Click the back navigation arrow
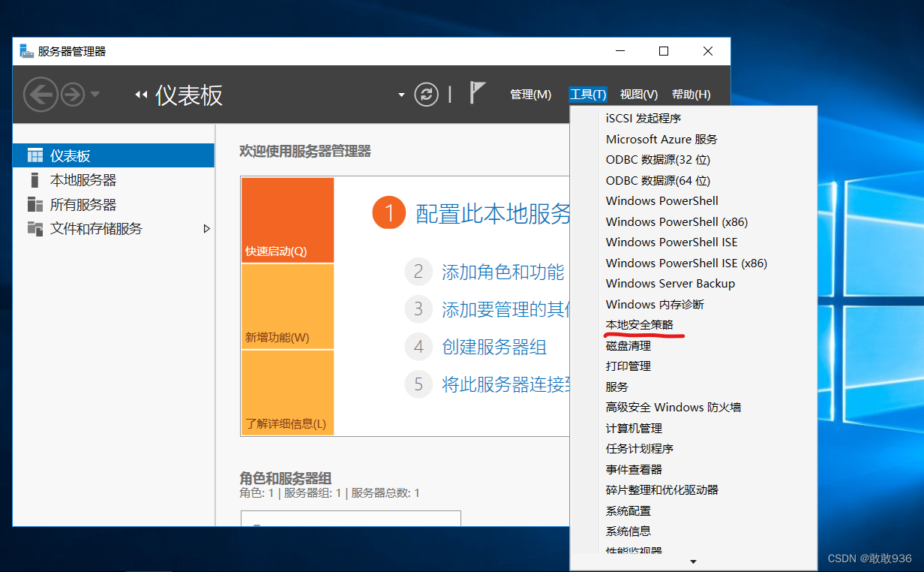 coord(40,95)
